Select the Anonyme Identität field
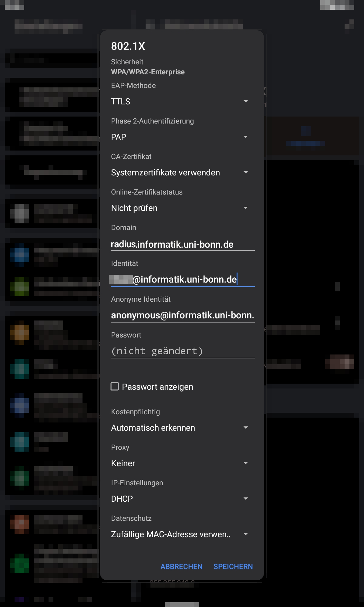Screen dimensions: 364x607 tap(183, 315)
